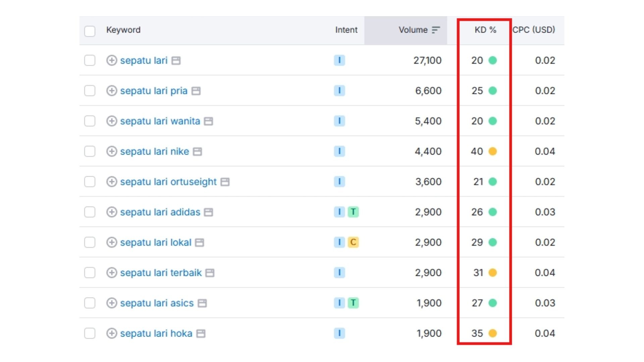Open SERP icon beside sepatu lari nike
The height and width of the screenshot is (362, 644).
pyautogui.click(x=198, y=152)
